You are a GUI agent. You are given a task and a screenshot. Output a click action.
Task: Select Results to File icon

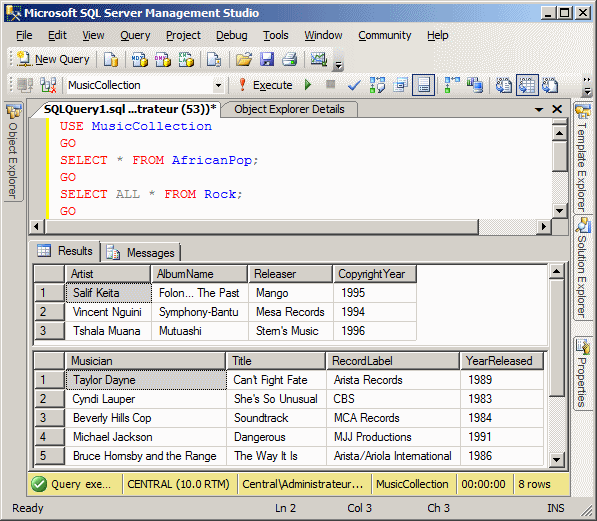tap(550, 85)
